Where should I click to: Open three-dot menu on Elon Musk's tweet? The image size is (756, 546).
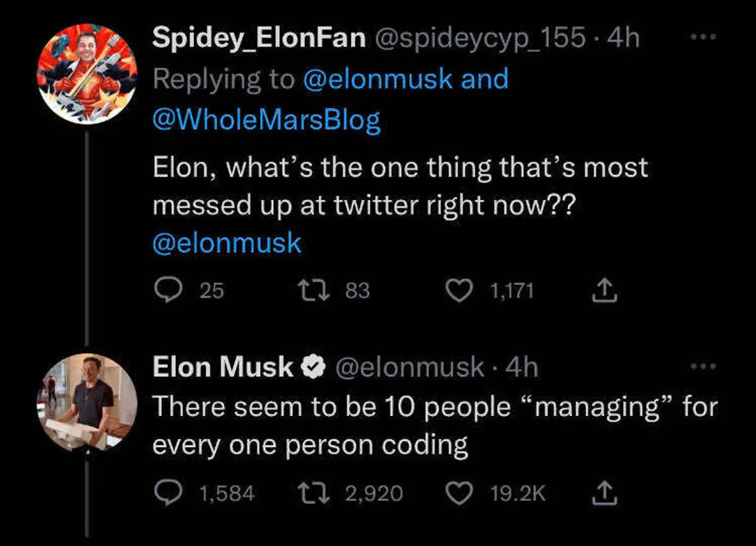click(703, 366)
